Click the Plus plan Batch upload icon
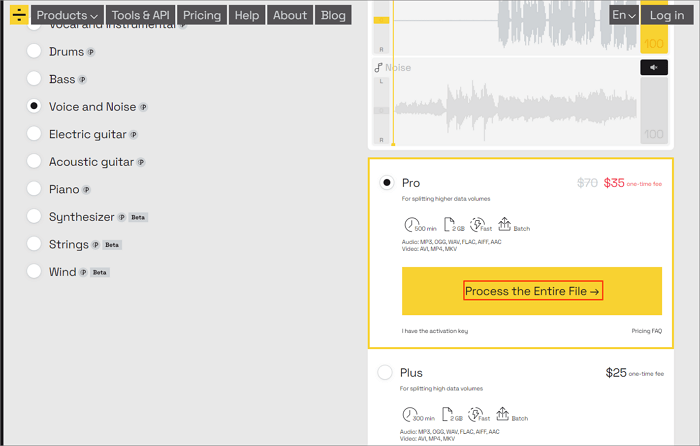 503,413
